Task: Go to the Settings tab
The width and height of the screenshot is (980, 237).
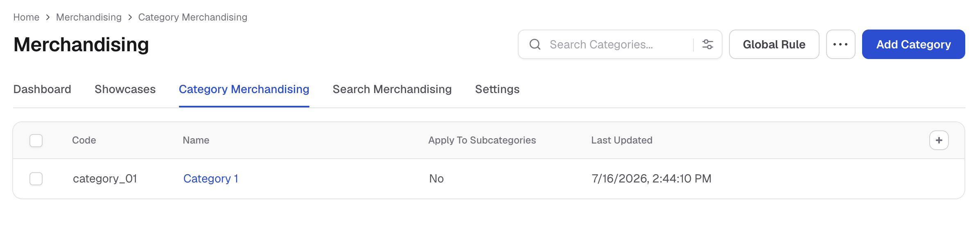Action: tap(497, 89)
